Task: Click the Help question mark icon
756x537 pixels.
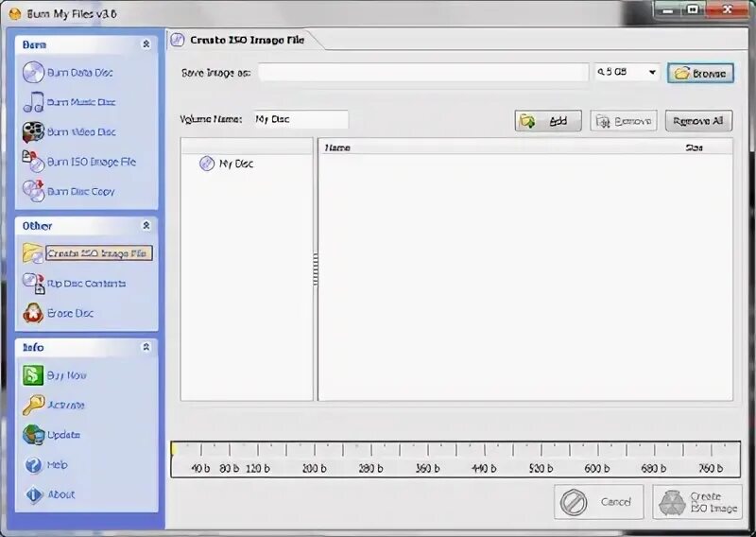Action: point(33,465)
